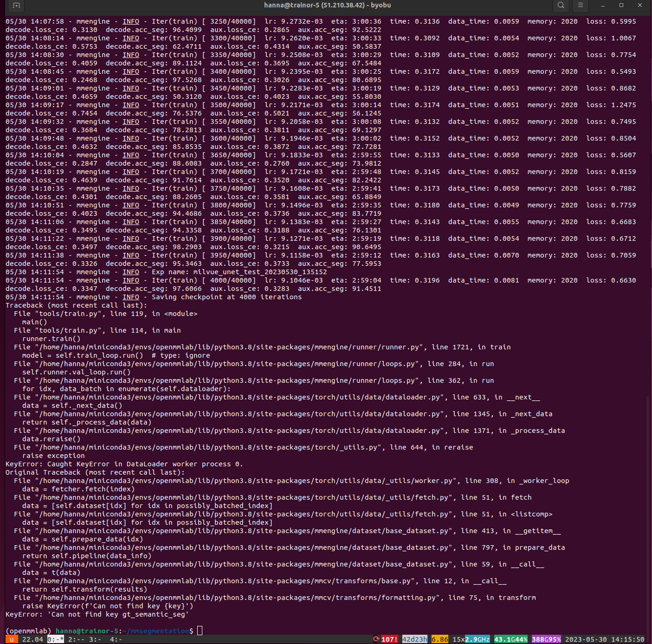Click the load average indicator 6.86
This screenshot has height=644, width=652.
(439, 639)
